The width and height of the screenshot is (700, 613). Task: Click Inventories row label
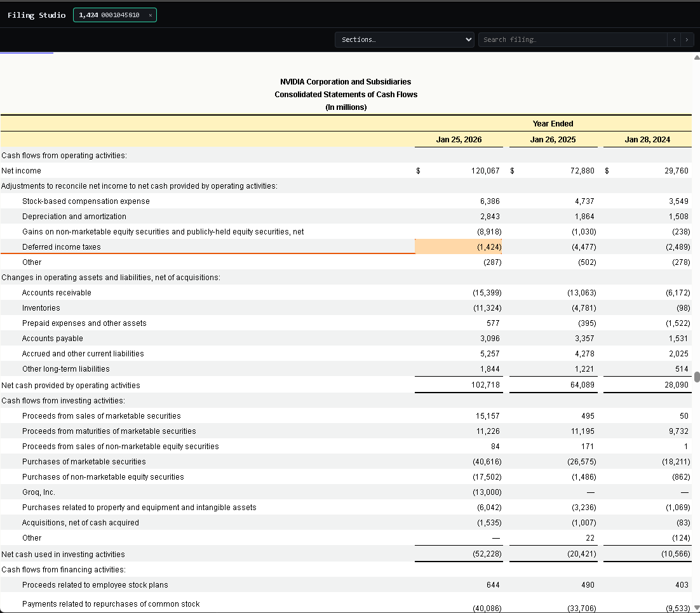(x=41, y=308)
